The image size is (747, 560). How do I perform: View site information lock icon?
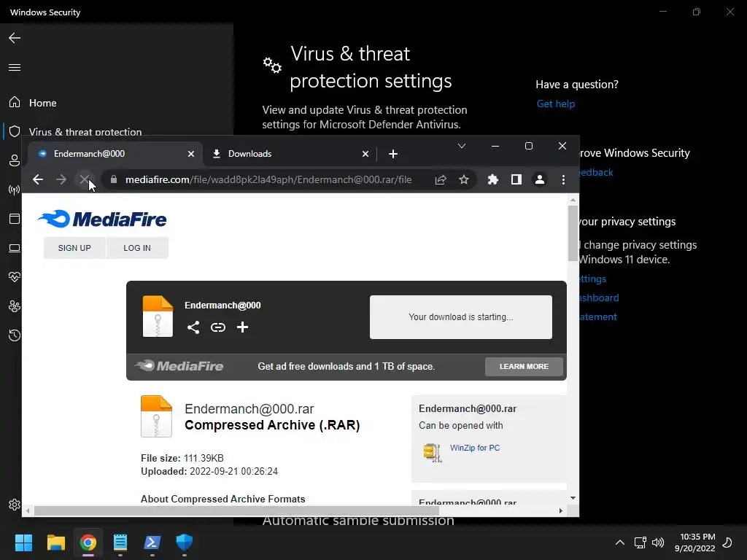pyautogui.click(x=113, y=179)
